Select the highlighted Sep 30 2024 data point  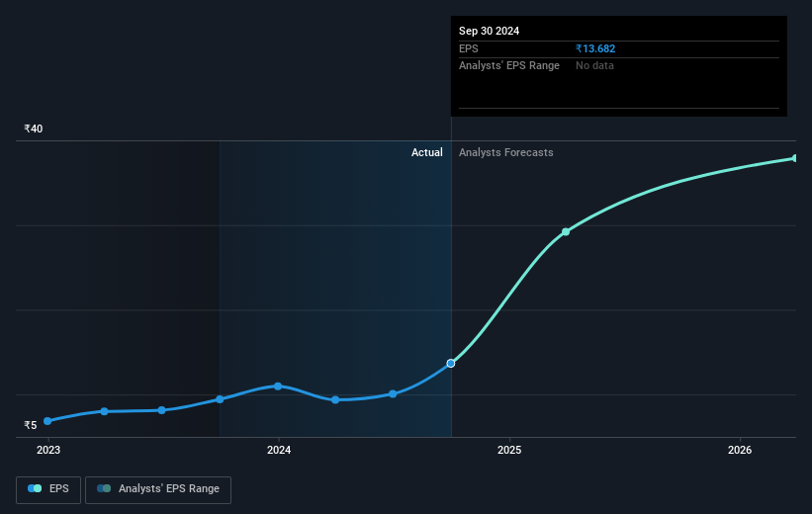[x=451, y=364]
